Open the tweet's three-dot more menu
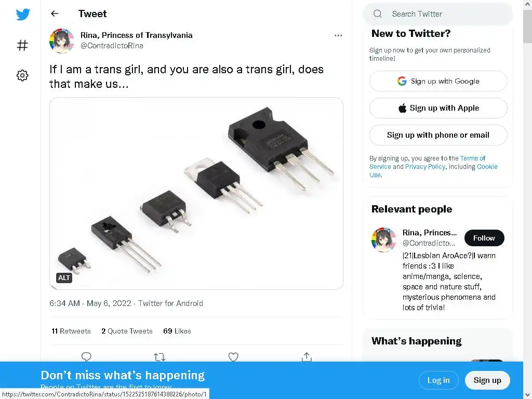This screenshot has width=532, height=399. coord(338,35)
